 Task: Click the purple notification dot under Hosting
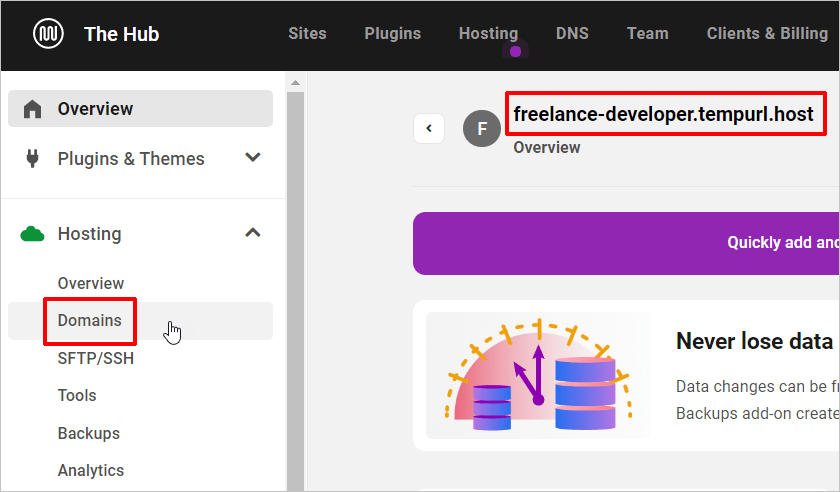coord(515,51)
